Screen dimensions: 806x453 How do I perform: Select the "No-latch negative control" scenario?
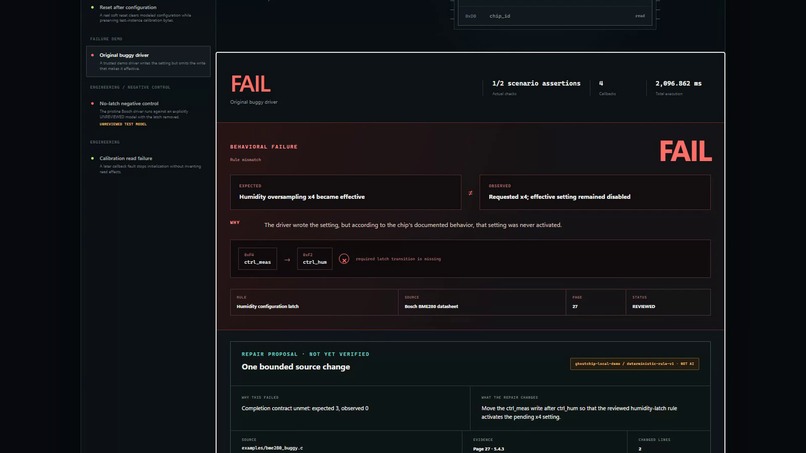point(148,113)
